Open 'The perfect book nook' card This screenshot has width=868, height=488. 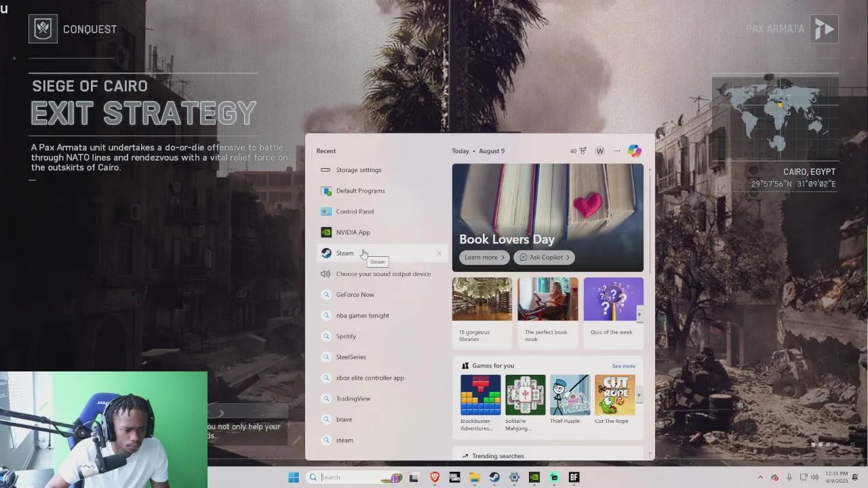(x=548, y=312)
